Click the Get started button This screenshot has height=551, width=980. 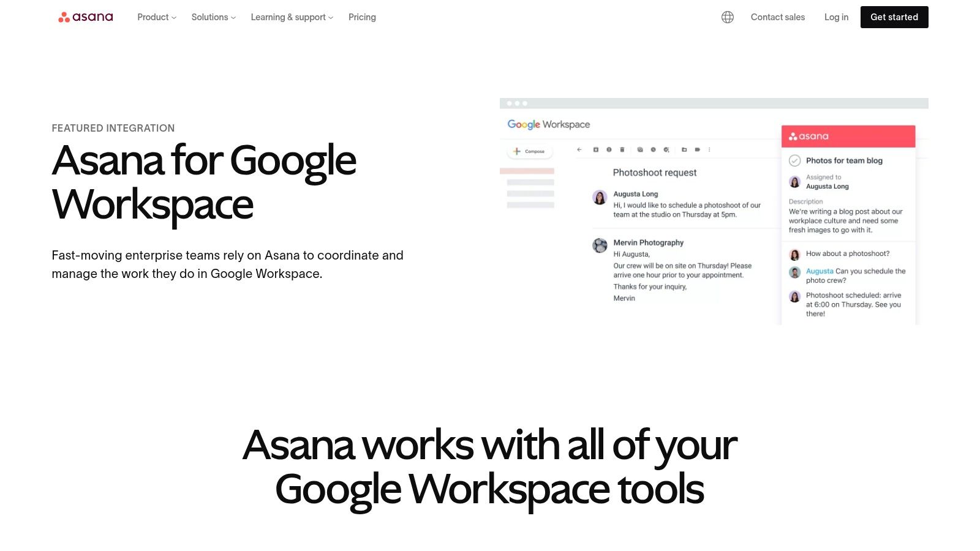coord(894,17)
